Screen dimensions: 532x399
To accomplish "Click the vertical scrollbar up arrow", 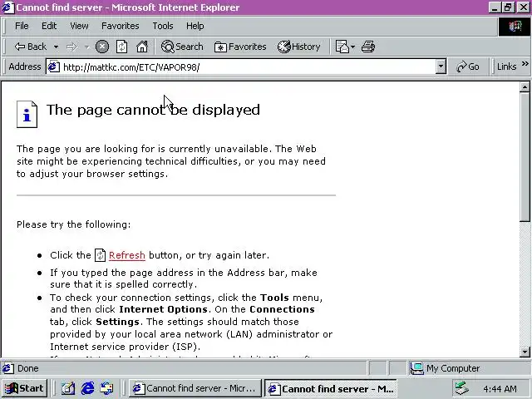I will [525, 86].
